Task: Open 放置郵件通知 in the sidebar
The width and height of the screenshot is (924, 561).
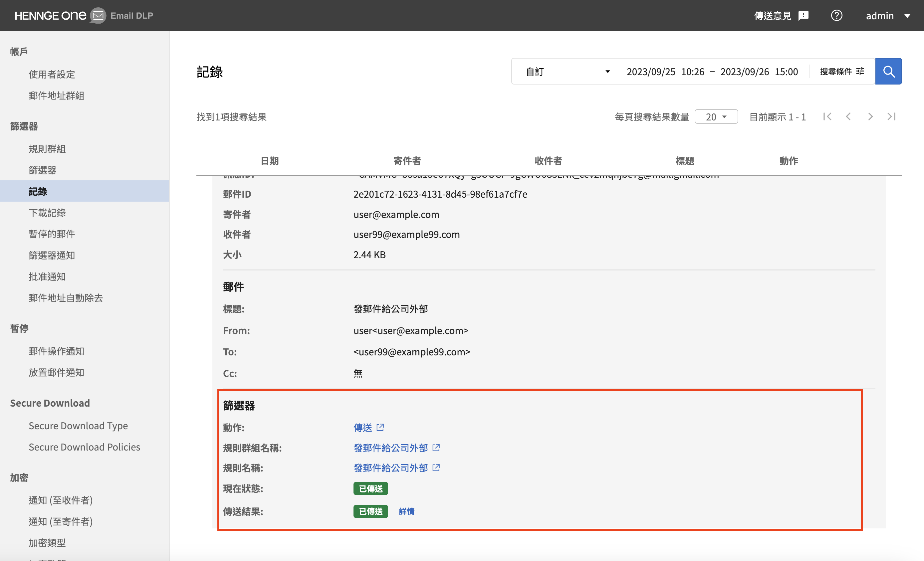Action: (57, 372)
